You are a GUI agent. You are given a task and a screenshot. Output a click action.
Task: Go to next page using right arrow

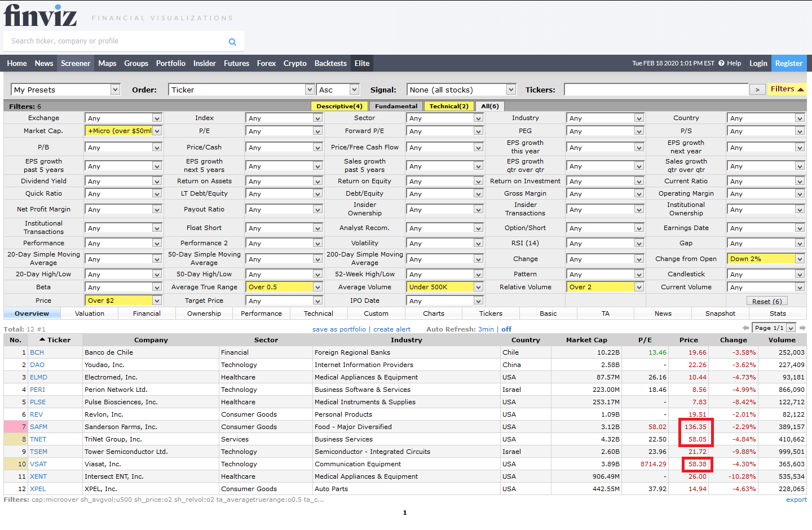click(x=802, y=328)
